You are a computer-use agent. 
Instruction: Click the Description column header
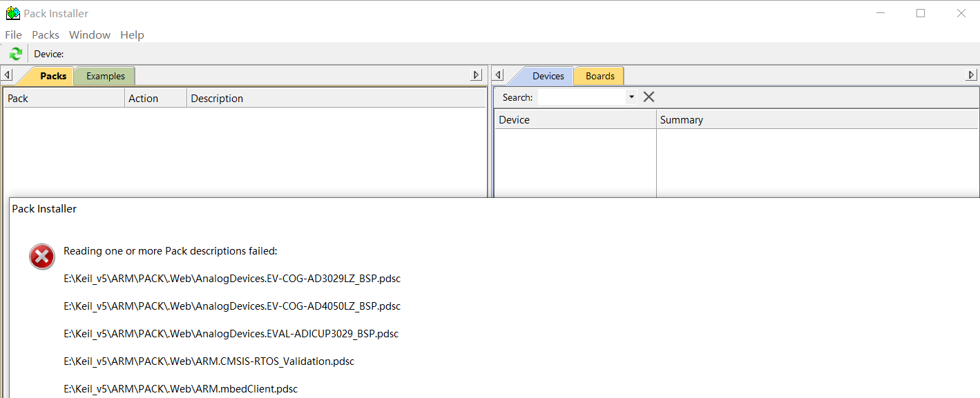pyautogui.click(x=336, y=98)
